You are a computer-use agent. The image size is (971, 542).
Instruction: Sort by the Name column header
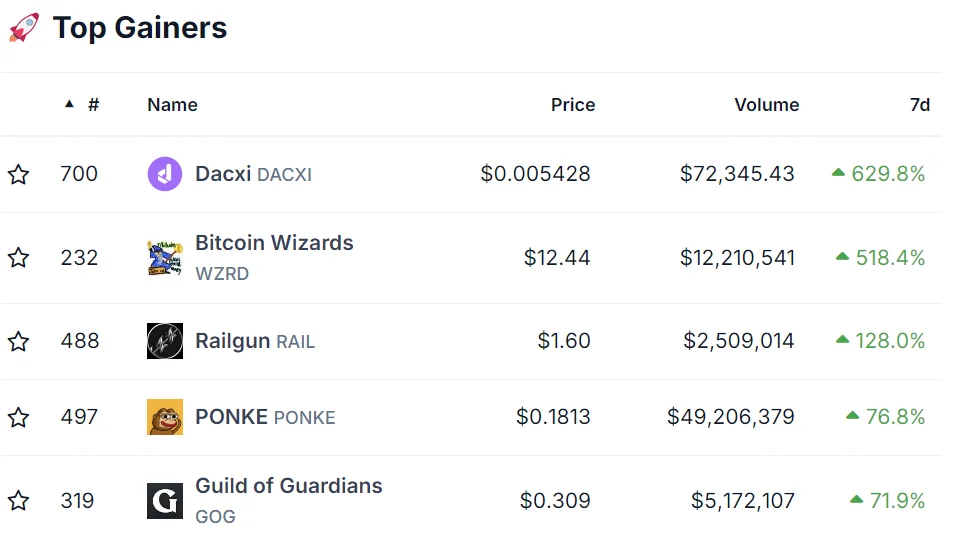[x=172, y=105]
